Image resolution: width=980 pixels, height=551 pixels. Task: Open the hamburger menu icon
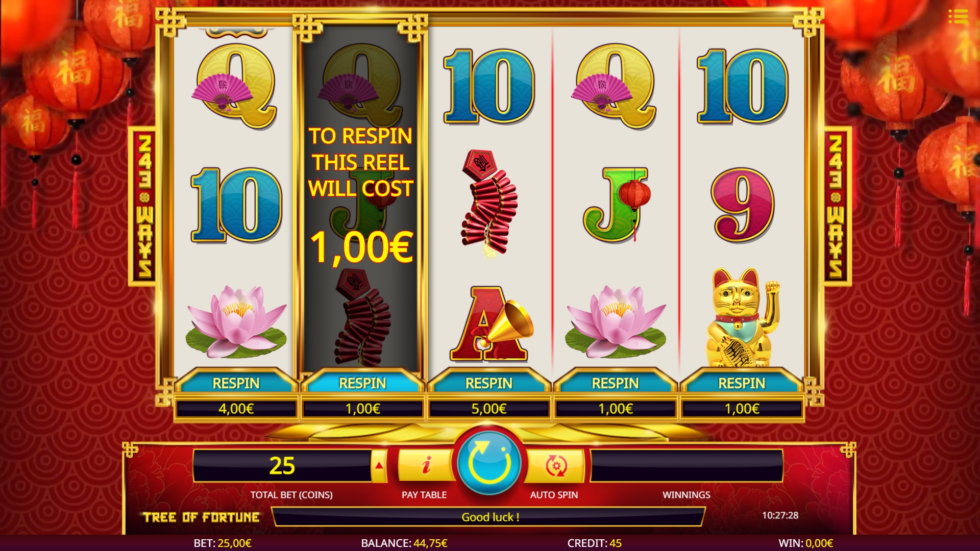pos(958,16)
